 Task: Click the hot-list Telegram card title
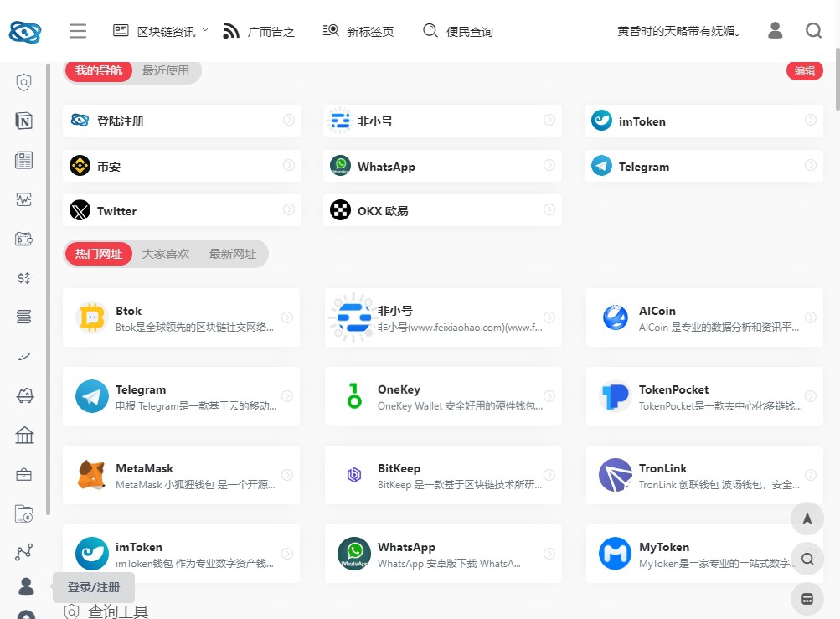click(141, 389)
